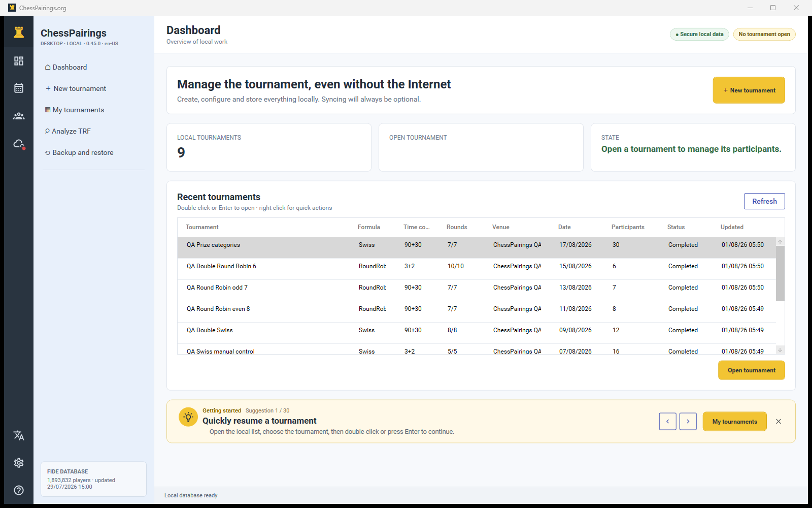Click the table scrollbar up arrow
This screenshot has height=508, width=812.
tap(780, 242)
